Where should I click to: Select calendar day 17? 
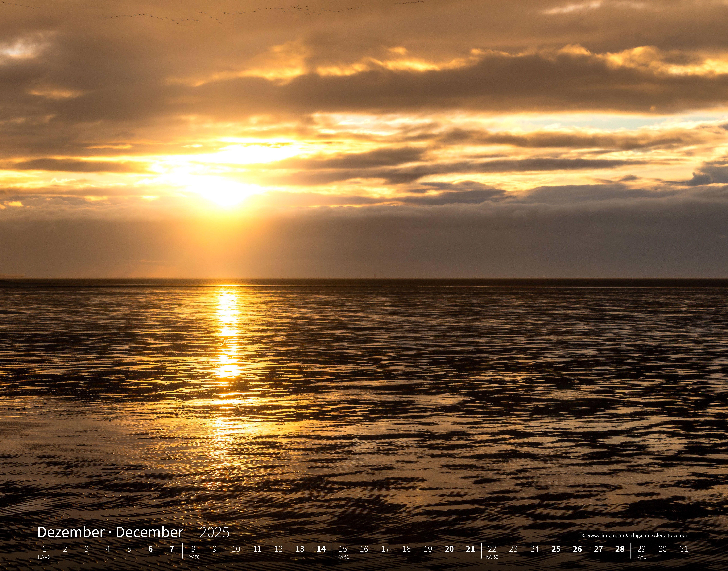click(385, 549)
